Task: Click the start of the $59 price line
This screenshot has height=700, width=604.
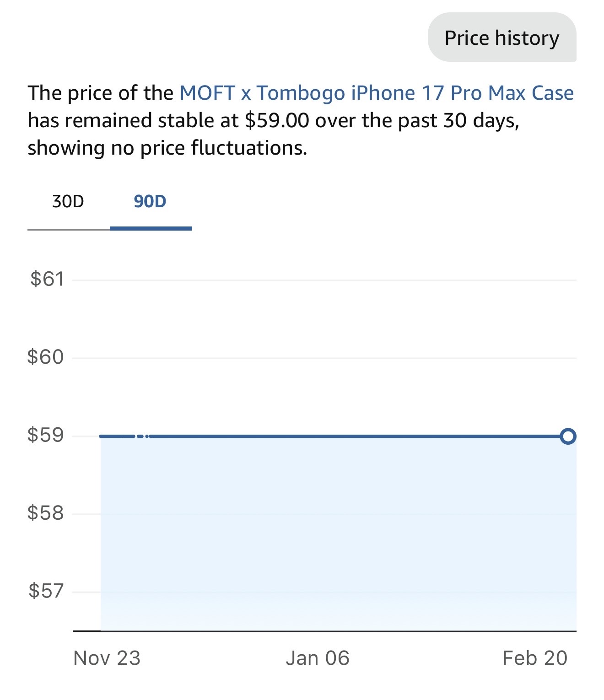Action: 102,436
